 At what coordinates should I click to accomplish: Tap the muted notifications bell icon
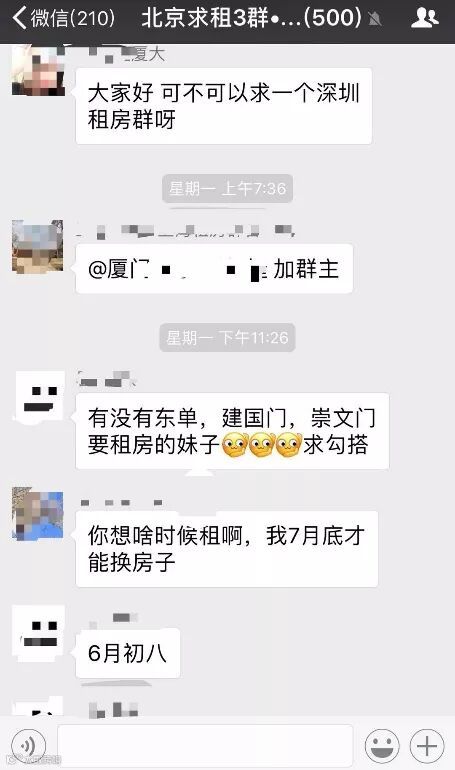click(375, 20)
